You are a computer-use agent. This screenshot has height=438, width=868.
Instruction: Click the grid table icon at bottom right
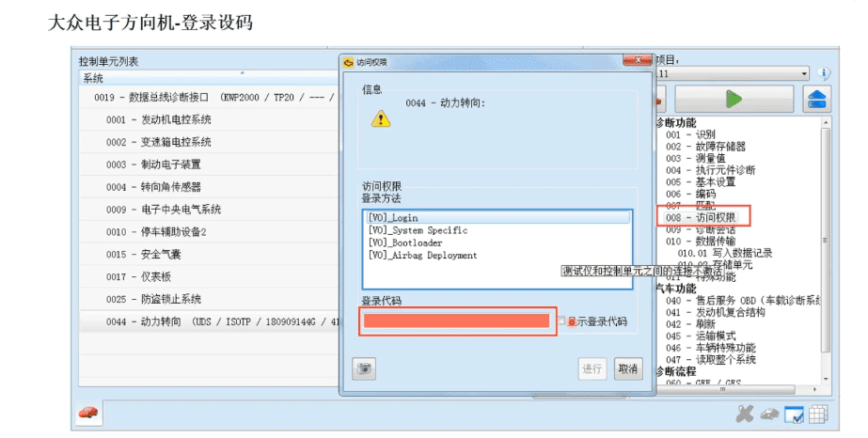pos(818,414)
